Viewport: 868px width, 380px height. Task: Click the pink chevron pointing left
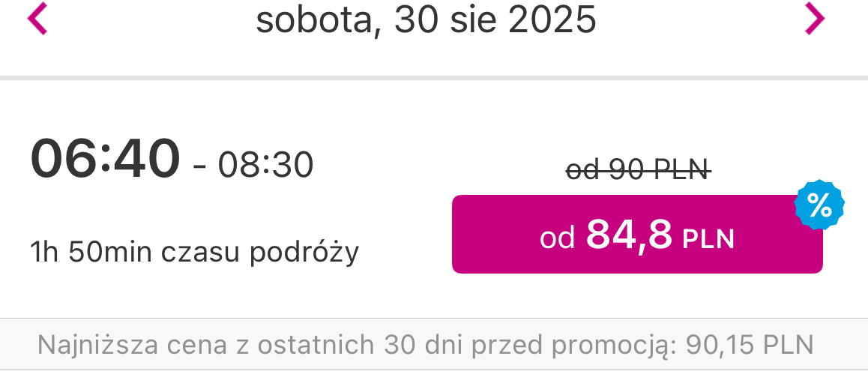(37, 18)
